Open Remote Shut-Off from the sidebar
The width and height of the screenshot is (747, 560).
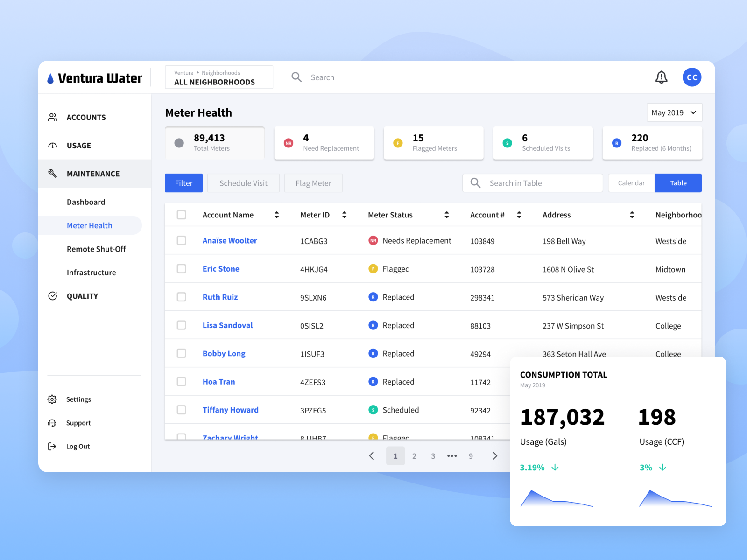pyautogui.click(x=96, y=249)
